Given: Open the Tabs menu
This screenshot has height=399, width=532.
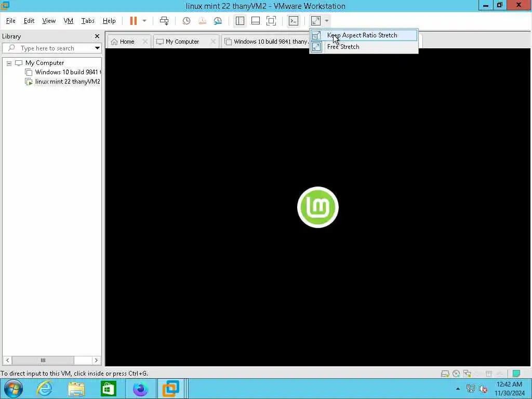Looking at the screenshot, I should [x=88, y=21].
